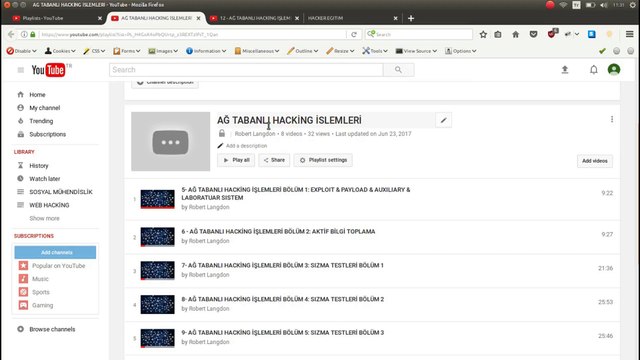The image size is (640, 360).
Task: Open the CSS dropdown menu
Action: click(94, 51)
